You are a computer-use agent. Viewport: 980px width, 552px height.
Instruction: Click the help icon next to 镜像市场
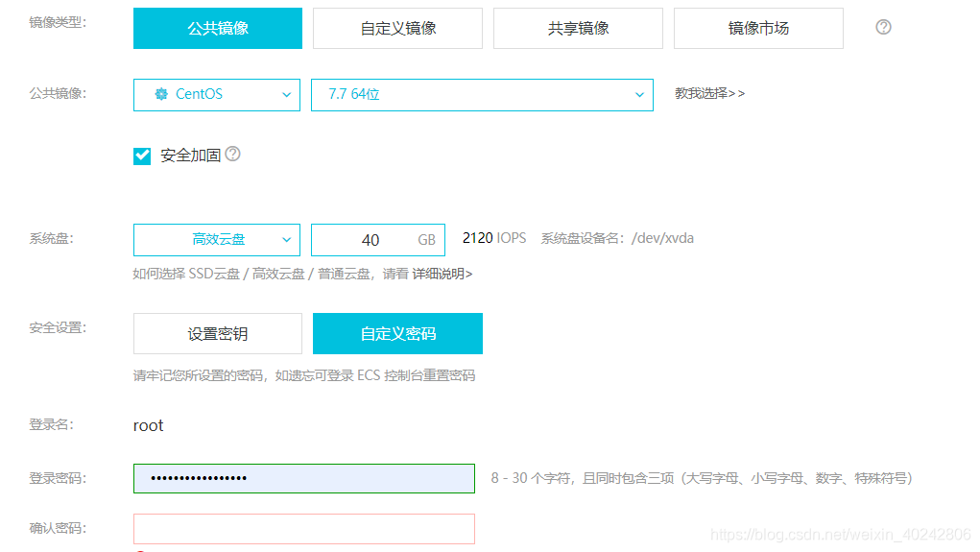[x=883, y=27]
